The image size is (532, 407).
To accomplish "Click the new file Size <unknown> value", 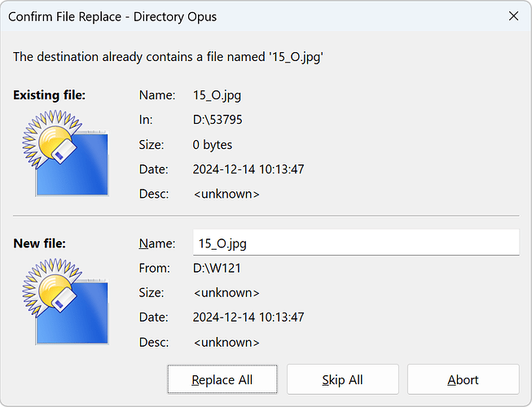I will click(x=226, y=293).
